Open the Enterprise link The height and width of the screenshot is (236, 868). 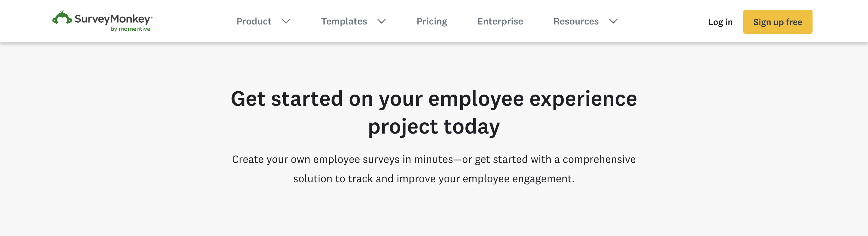[500, 21]
